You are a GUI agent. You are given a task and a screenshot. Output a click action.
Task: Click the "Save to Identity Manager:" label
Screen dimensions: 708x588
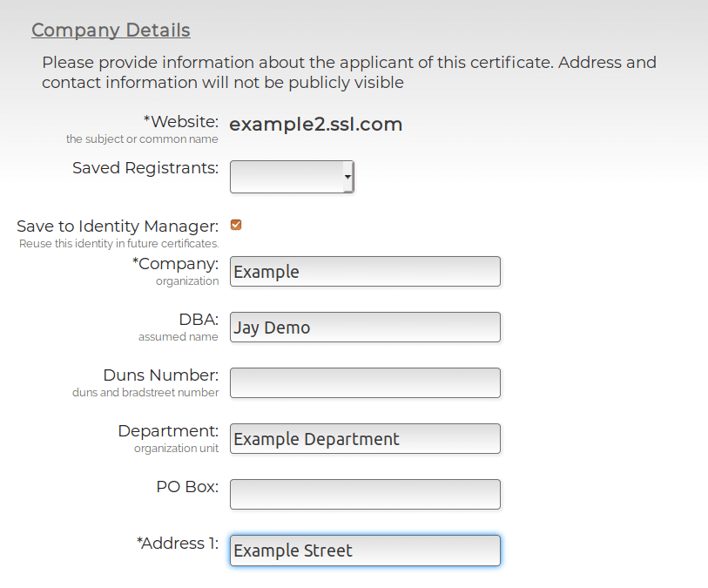[x=118, y=226]
